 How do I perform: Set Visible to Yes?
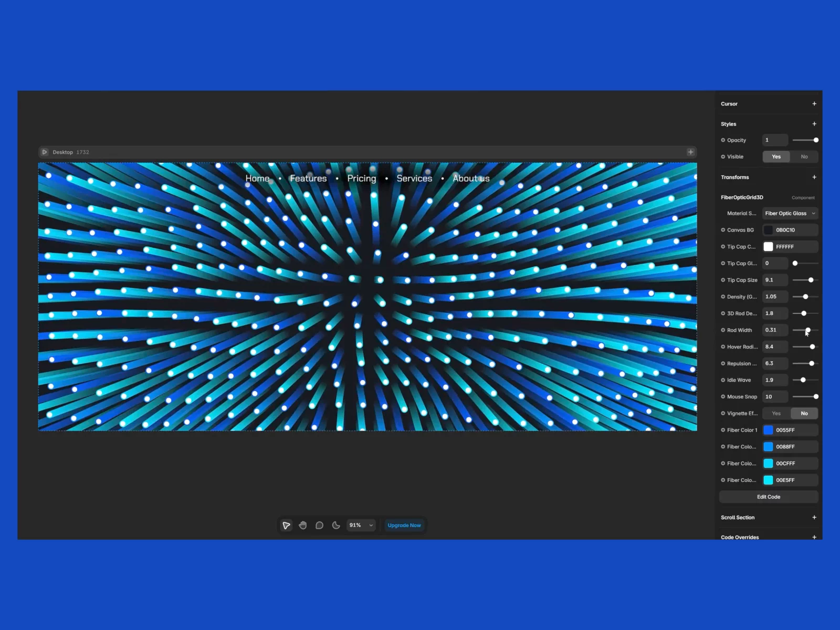[776, 156]
